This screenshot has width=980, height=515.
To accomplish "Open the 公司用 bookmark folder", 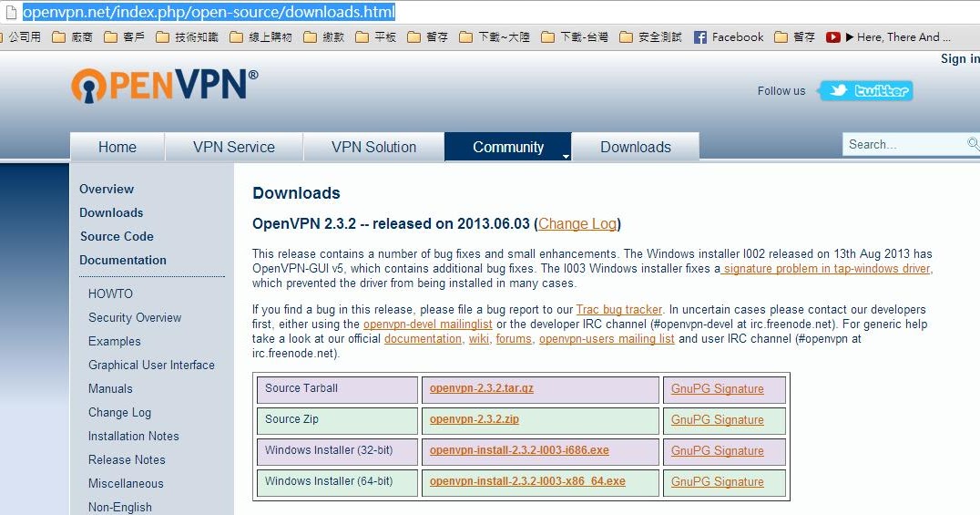I will coord(21,37).
